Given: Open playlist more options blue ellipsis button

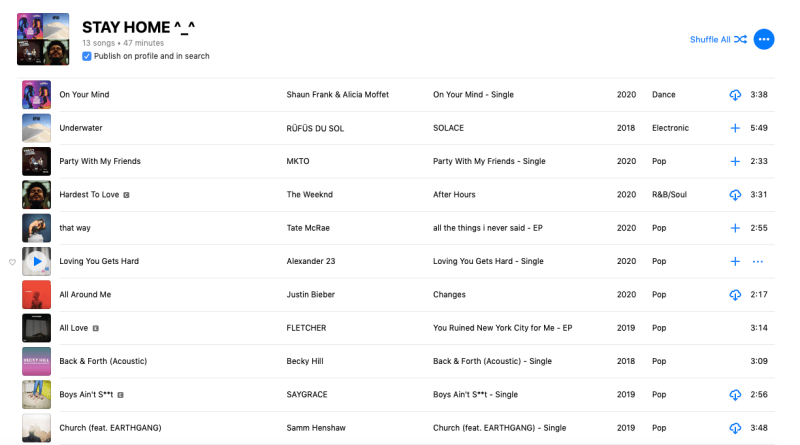Looking at the screenshot, I should (764, 39).
